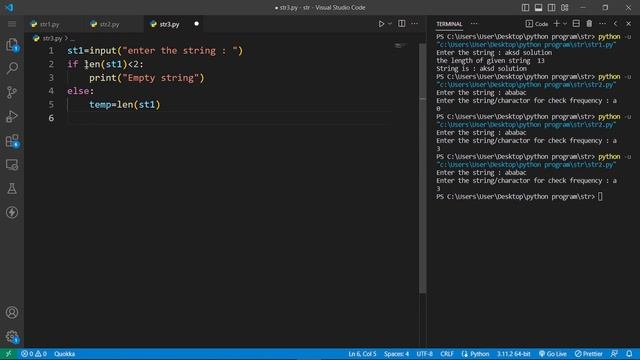
Task: Close the terminal panel
Action: tap(629, 24)
